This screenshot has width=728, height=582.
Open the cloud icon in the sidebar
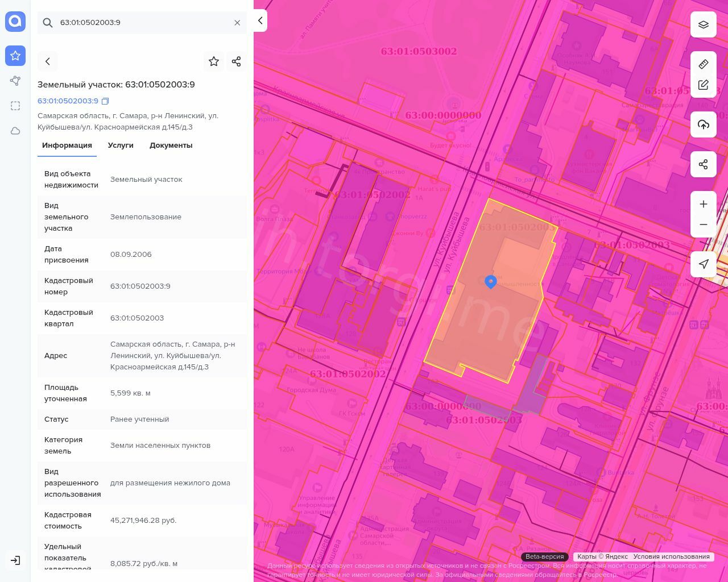click(x=15, y=131)
